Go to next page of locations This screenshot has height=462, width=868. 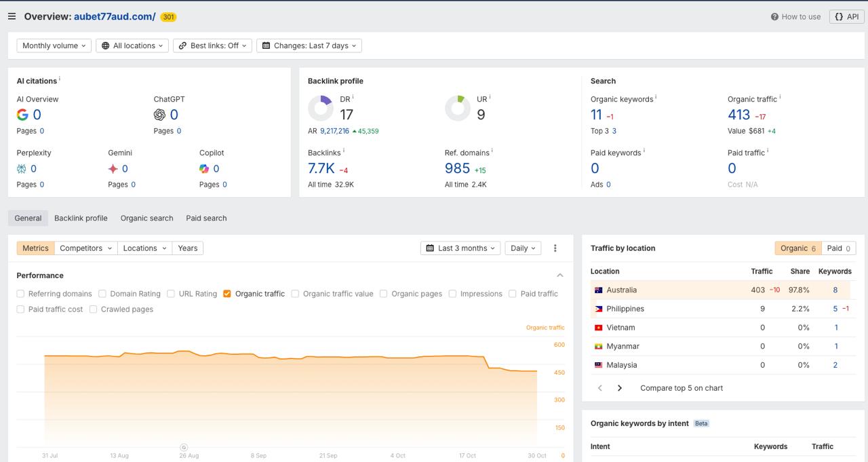[x=619, y=388]
